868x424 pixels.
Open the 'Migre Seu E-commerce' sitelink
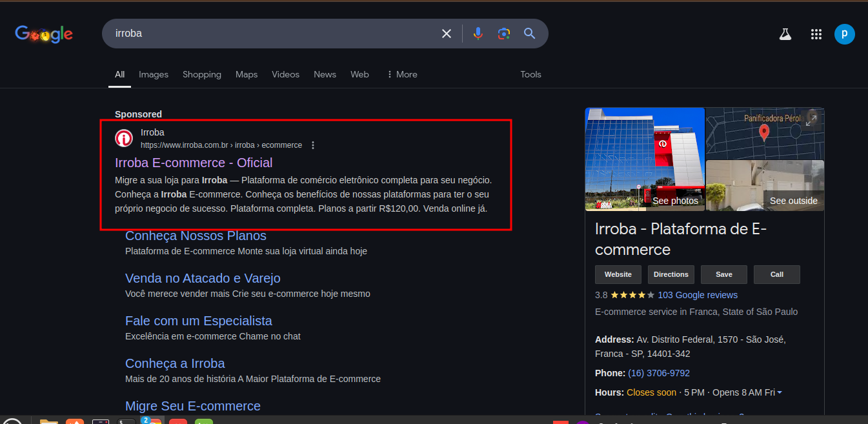click(x=193, y=406)
